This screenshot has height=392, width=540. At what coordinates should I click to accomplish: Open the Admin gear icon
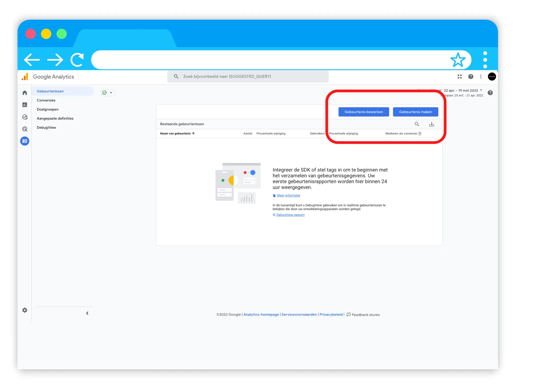coord(25,310)
